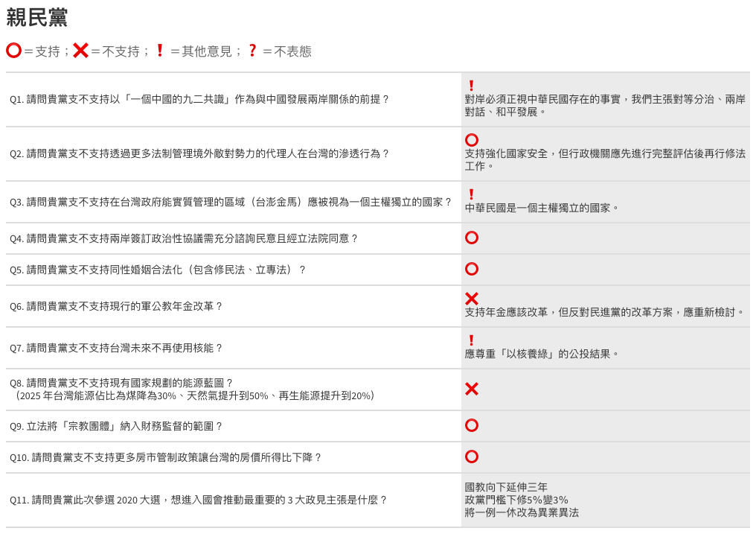Select the Q8 question about 能源藍圖
Screen dimensions: 756x534
[x=121, y=384]
